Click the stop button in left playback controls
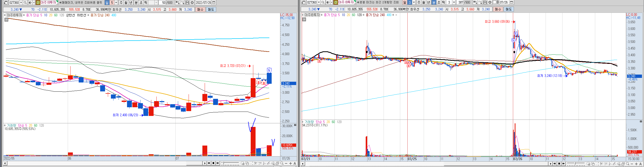The width and height of the screenshot is (644, 167). [x=213, y=163]
